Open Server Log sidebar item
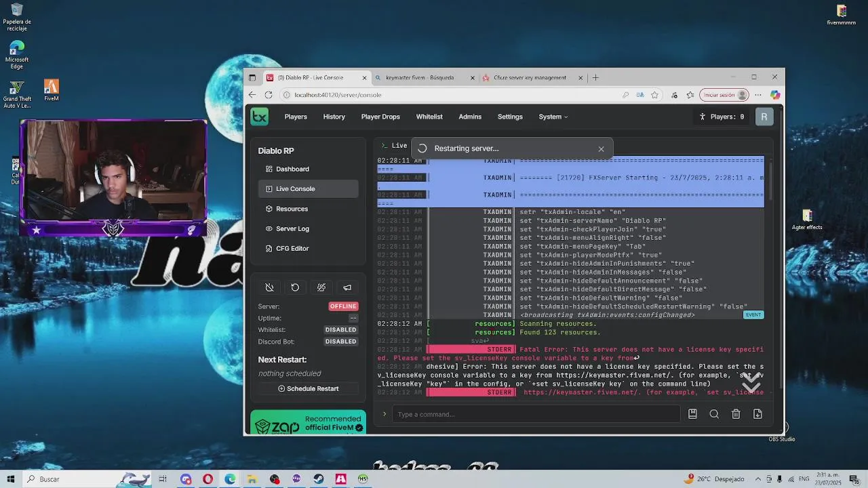The width and height of the screenshot is (868, 488). [x=308, y=228]
